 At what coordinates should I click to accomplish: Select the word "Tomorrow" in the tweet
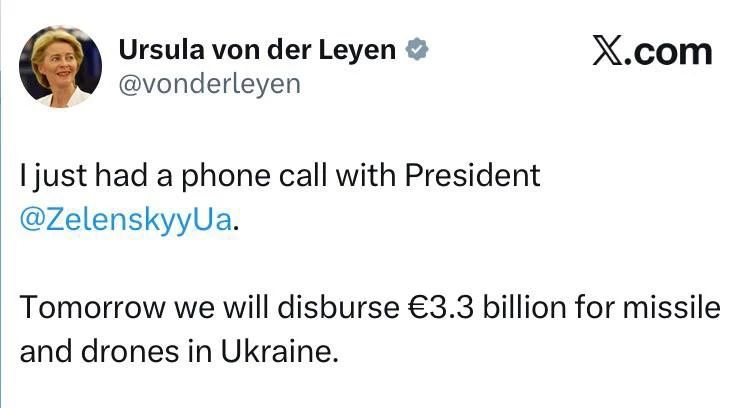pyautogui.click(x=92, y=308)
